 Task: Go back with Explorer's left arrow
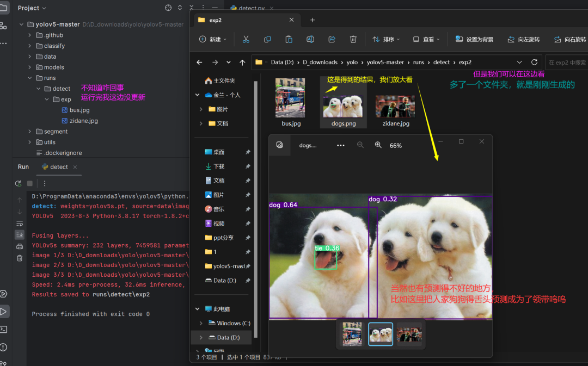[199, 62]
